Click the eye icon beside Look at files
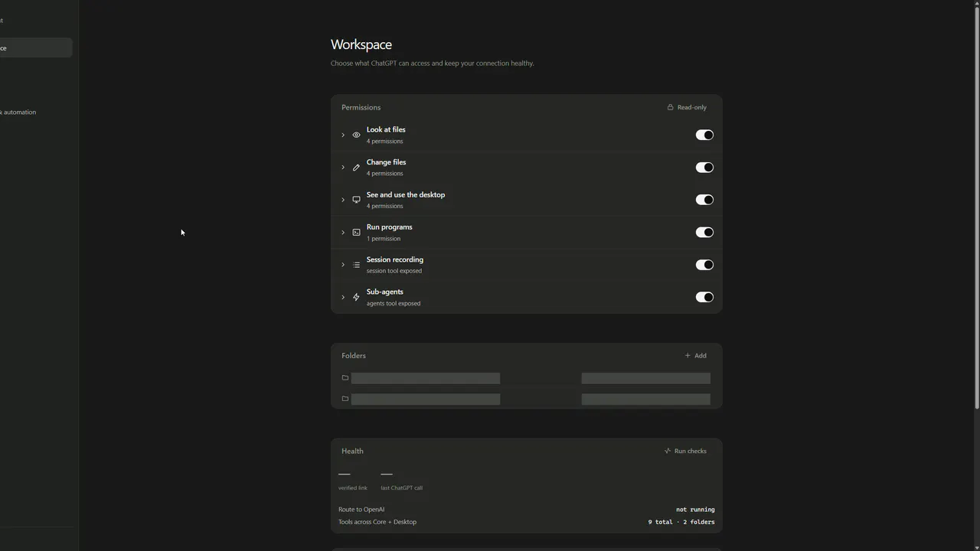Viewport: 980px width, 551px height. (x=356, y=135)
